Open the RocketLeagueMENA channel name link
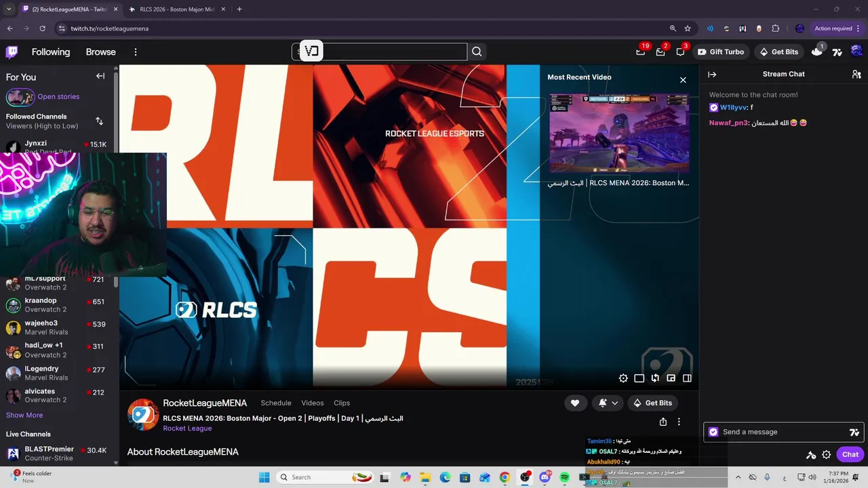868x488 pixels. pyautogui.click(x=205, y=403)
